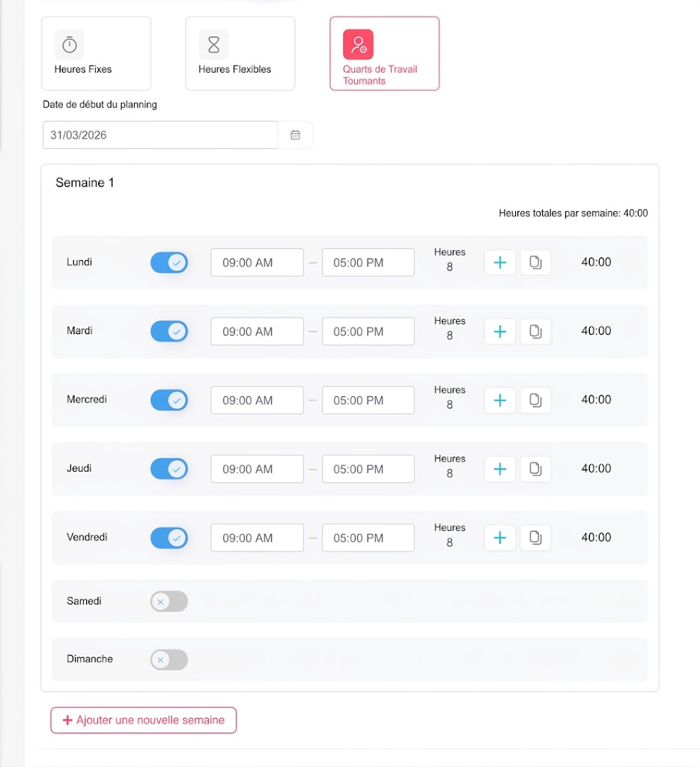The width and height of the screenshot is (700, 767).
Task: Disable the Mardi working day toggle
Action: (x=169, y=332)
